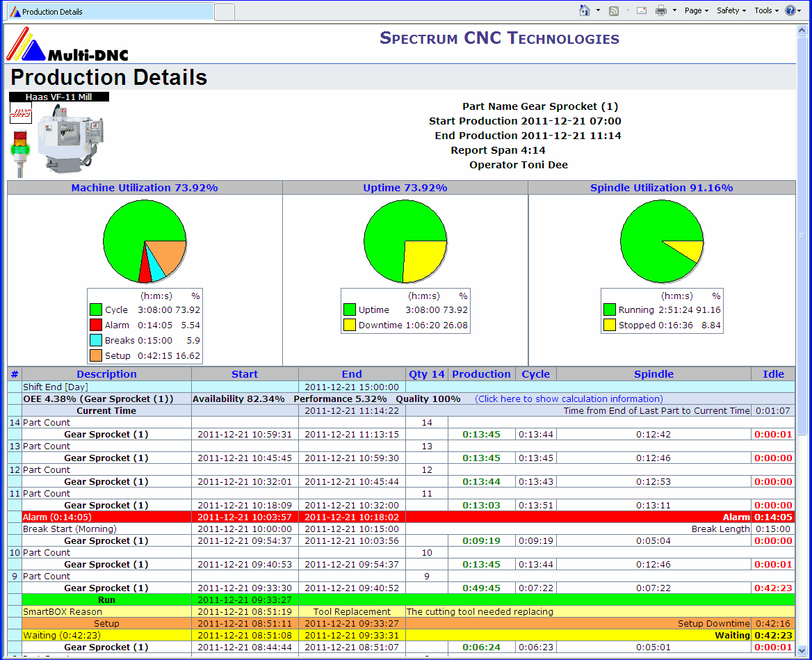Select the Production Details browser tab
Viewport: 812px width, 660px height.
click(104, 11)
